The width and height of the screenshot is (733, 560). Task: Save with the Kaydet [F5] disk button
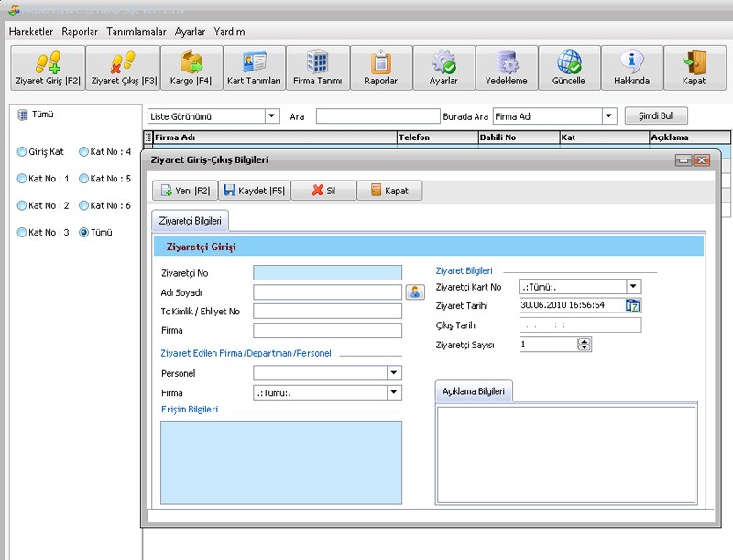(x=255, y=191)
